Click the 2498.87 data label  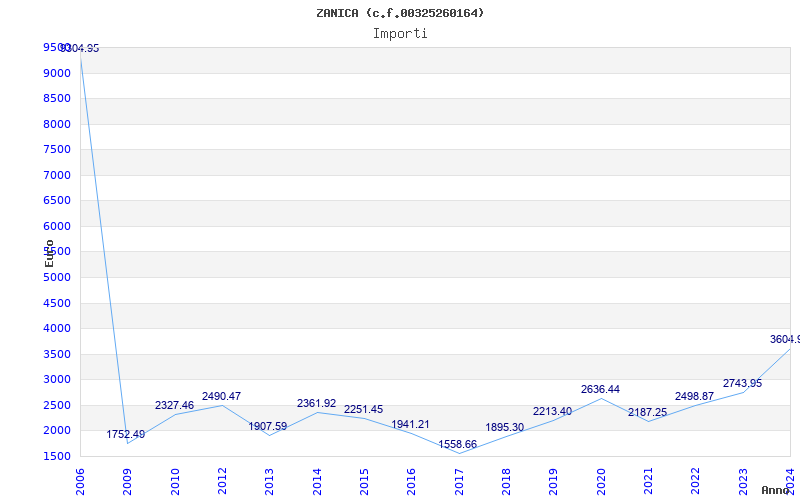click(x=694, y=396)
